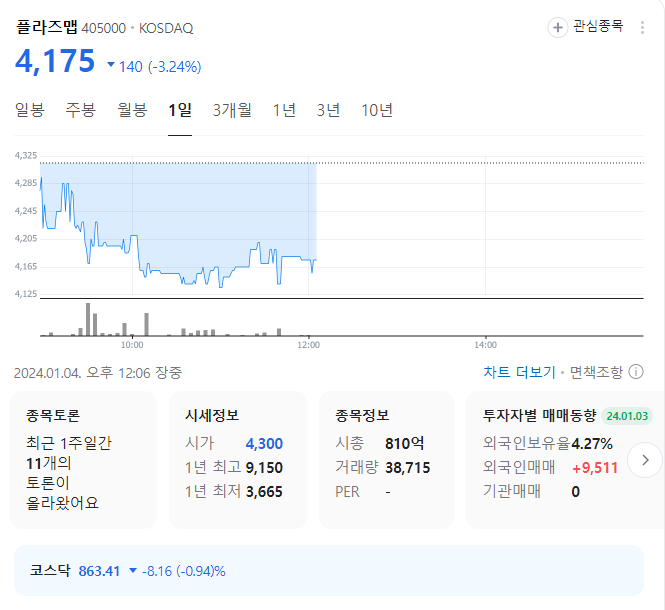Select the 10년 chart tab
665x610 pixels.
tap(377, 110)
